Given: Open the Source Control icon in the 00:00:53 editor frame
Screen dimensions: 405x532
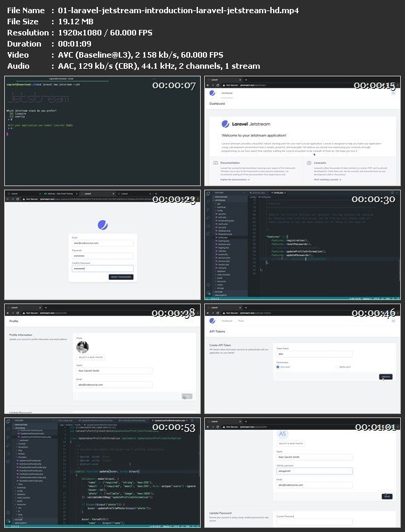Looking at the screenshot, I should (x=8, y=438).
